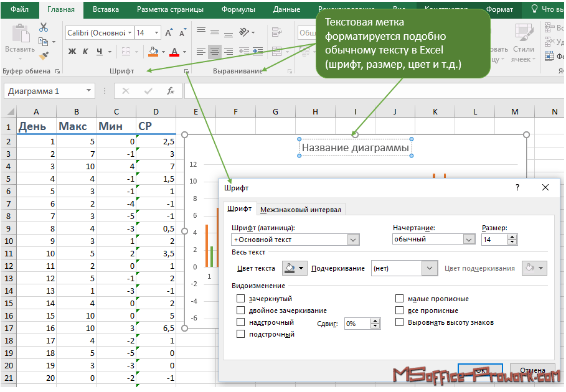This screenshot has height=392, width=566.
Task: Align text left in ribbon
Action: [x=201, y=52]
